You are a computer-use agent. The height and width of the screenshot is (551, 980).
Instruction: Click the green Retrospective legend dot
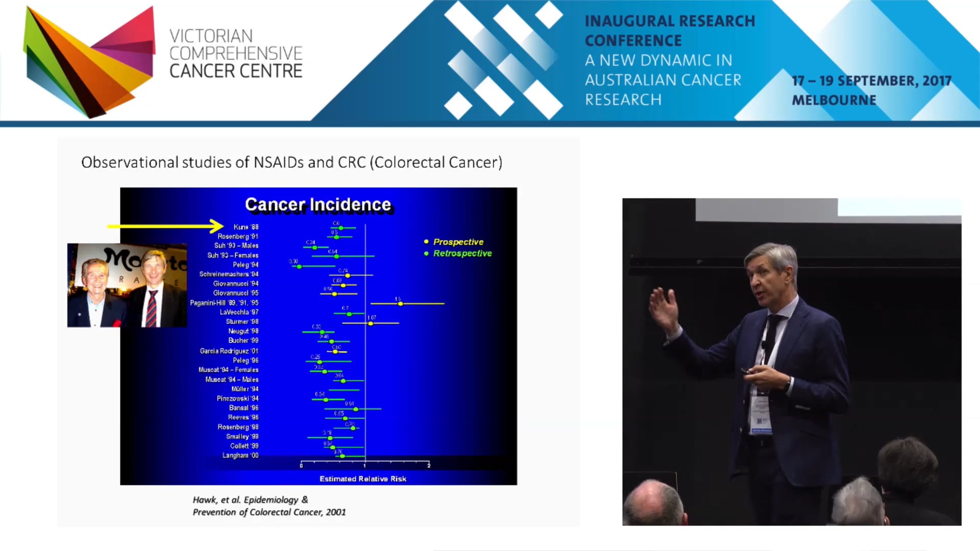(x=426, y=254)
